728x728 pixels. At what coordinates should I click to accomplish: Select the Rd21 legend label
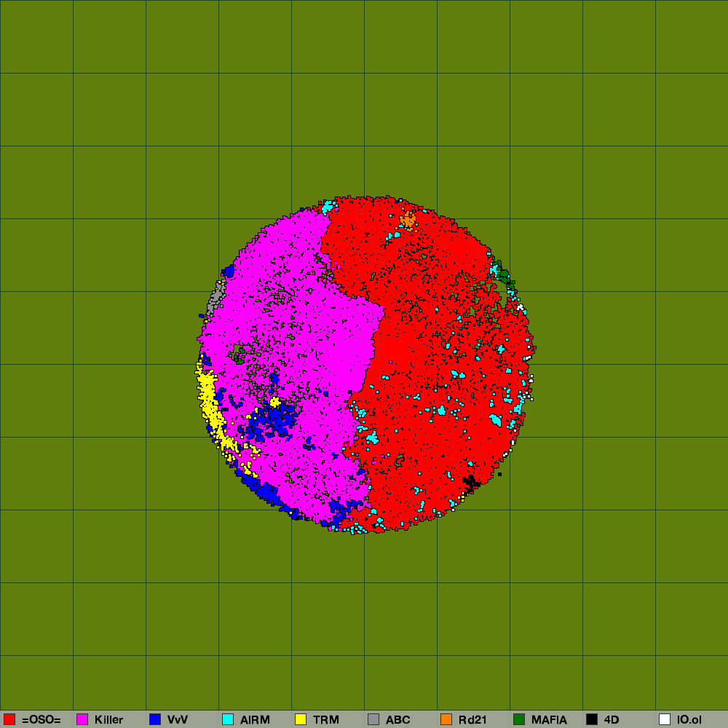tap(472, 720)
